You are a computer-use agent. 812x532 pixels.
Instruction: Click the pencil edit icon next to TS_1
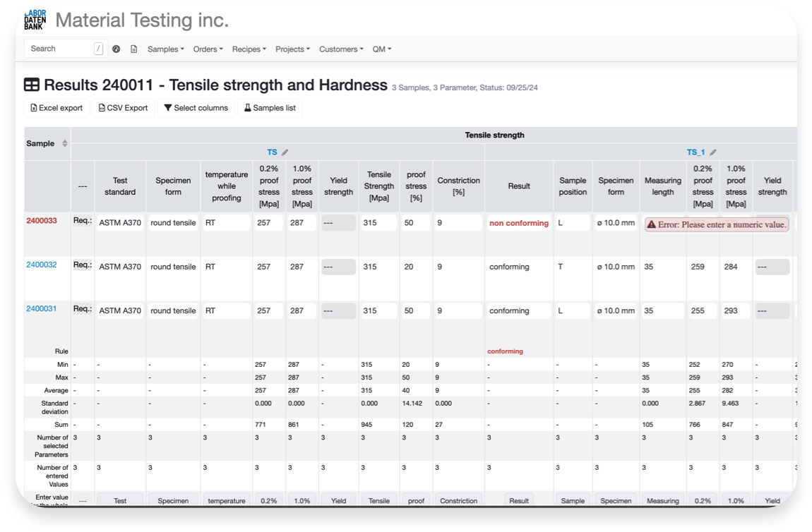pyautogui.click(x=713, y=152)
